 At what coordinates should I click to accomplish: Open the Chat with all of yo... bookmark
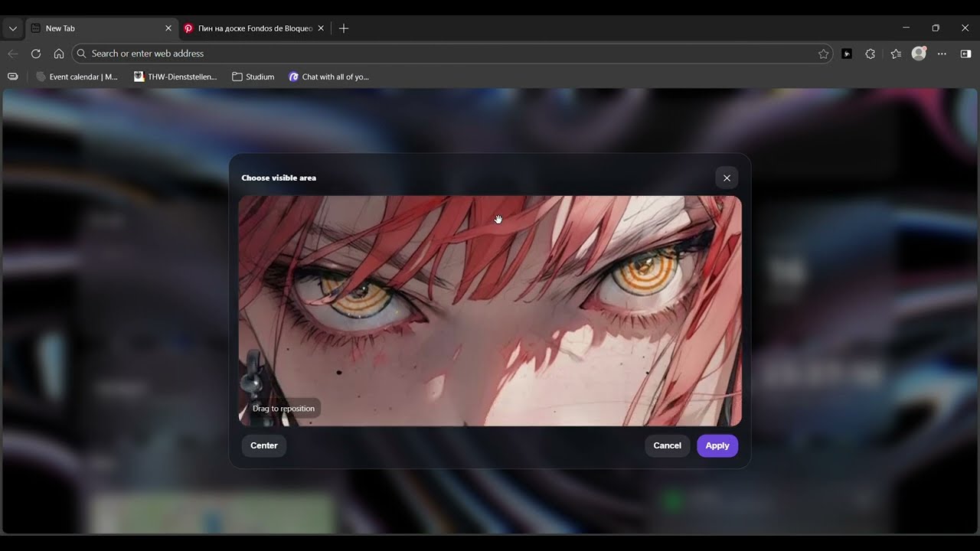[x=328, y=77]
